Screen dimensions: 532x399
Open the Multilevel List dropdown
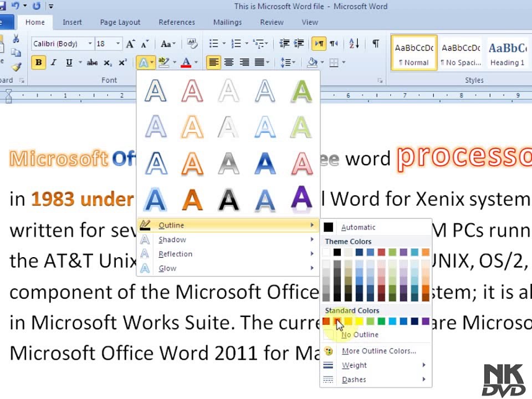(x=267, y=43)
